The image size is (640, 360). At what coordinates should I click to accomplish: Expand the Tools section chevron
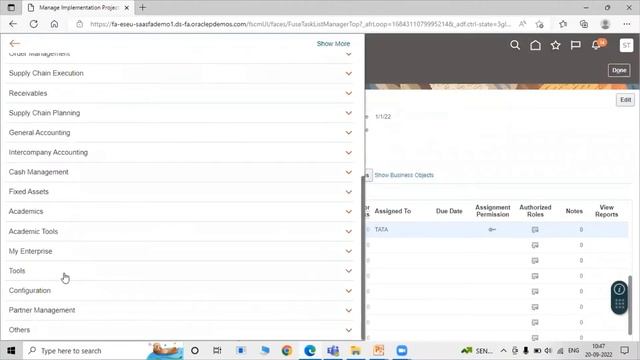click(349, 271)
